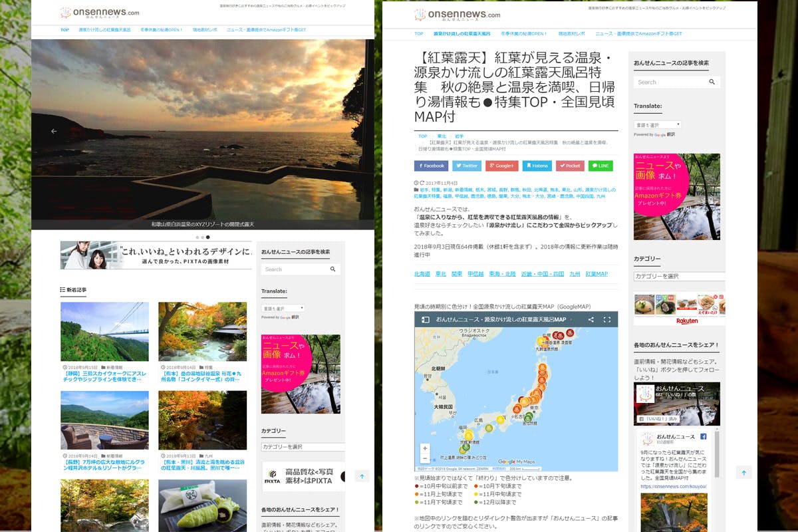Viewport: 798px width, 532px height.
Task: Open the left page's translate language dropdown
Action: coord(283,309)
